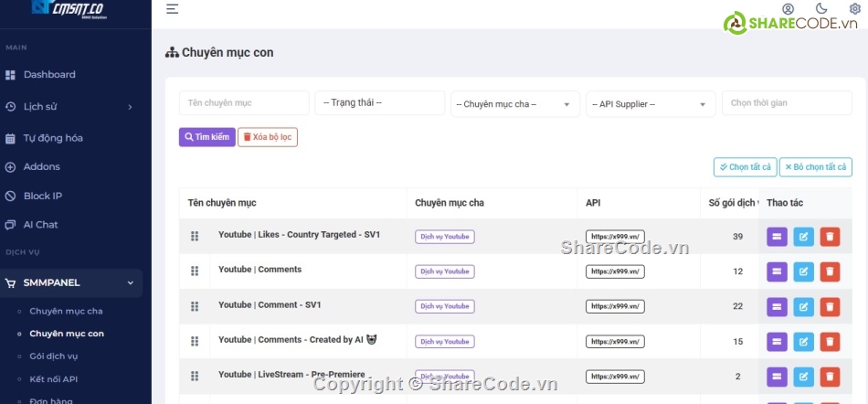Viewport: 868px width, 404px height.
Task: Open the Trạng thái status dropdown
Action: tap(380, 103)
